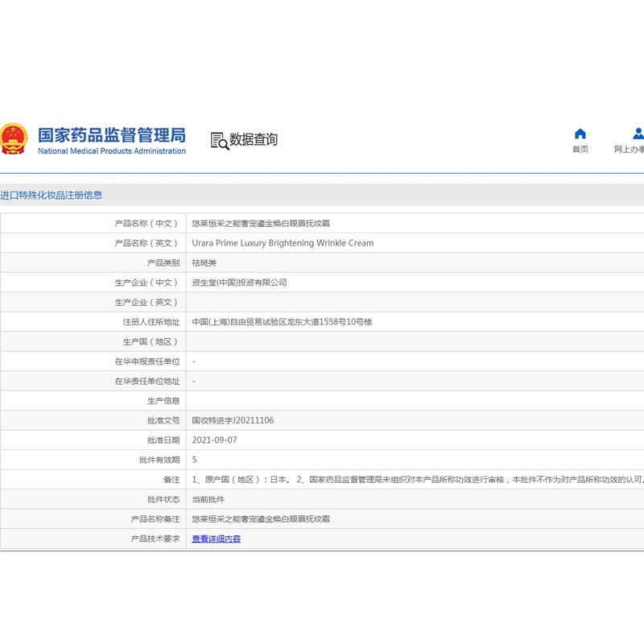Select the remark text starting 1、原产国

point(418,479)
